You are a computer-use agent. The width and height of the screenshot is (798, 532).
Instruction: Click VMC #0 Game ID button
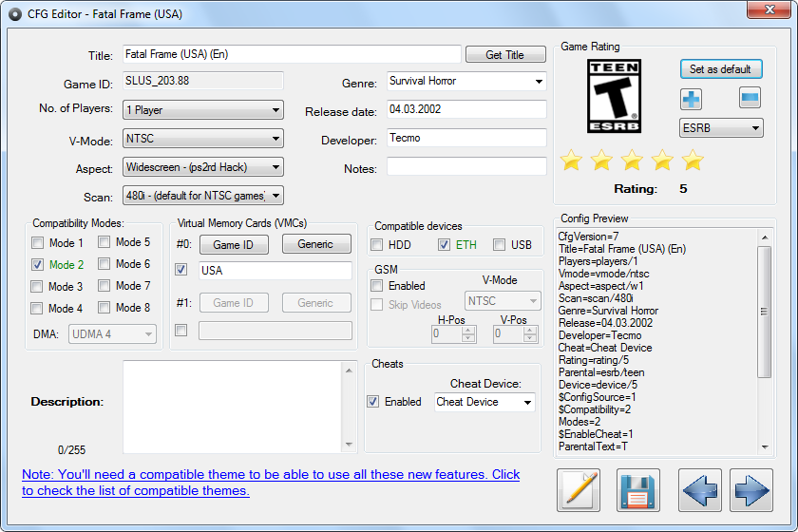click(x=234, y=245)
